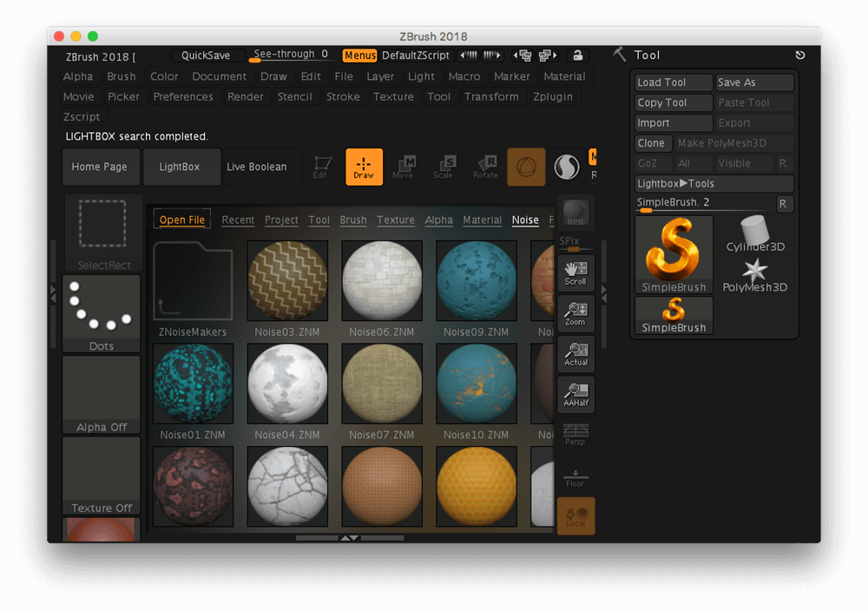Click the Import button

point(674,123)
